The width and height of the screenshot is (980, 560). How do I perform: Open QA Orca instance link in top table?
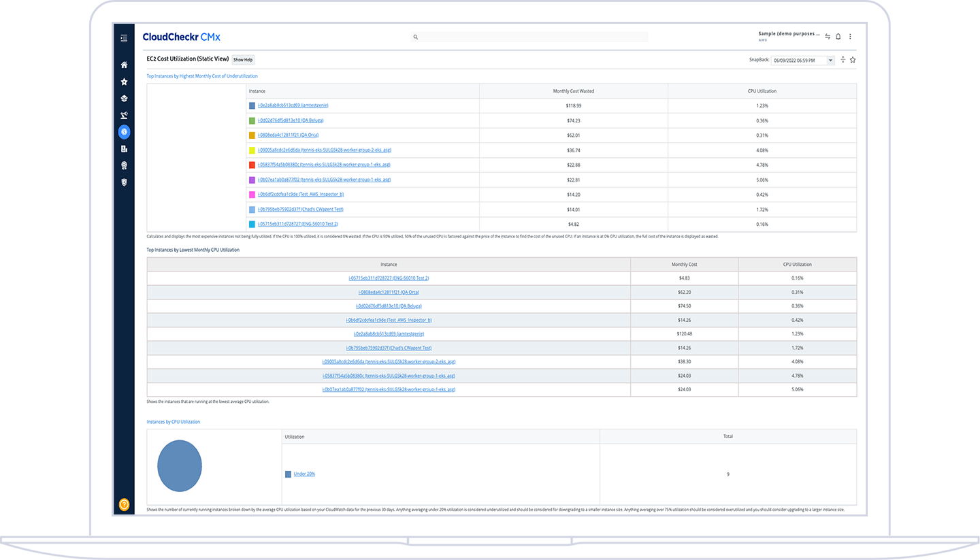click(x=287, y=135)
